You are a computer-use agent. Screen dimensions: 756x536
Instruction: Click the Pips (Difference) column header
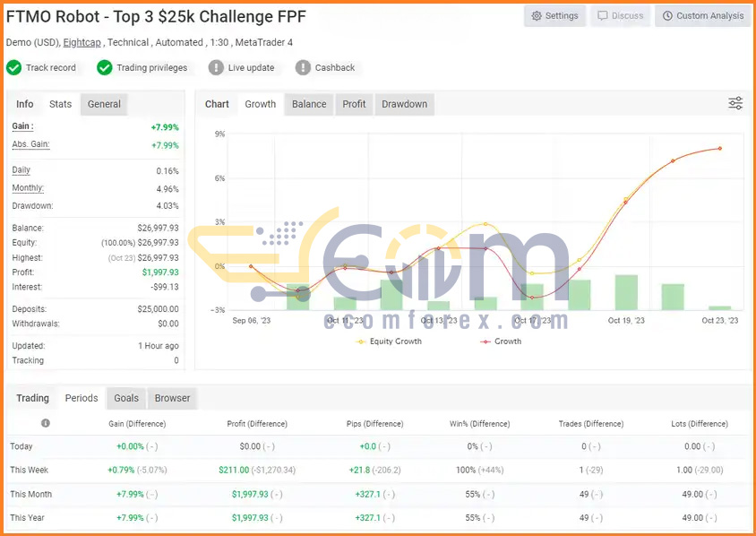coord(375,424)
